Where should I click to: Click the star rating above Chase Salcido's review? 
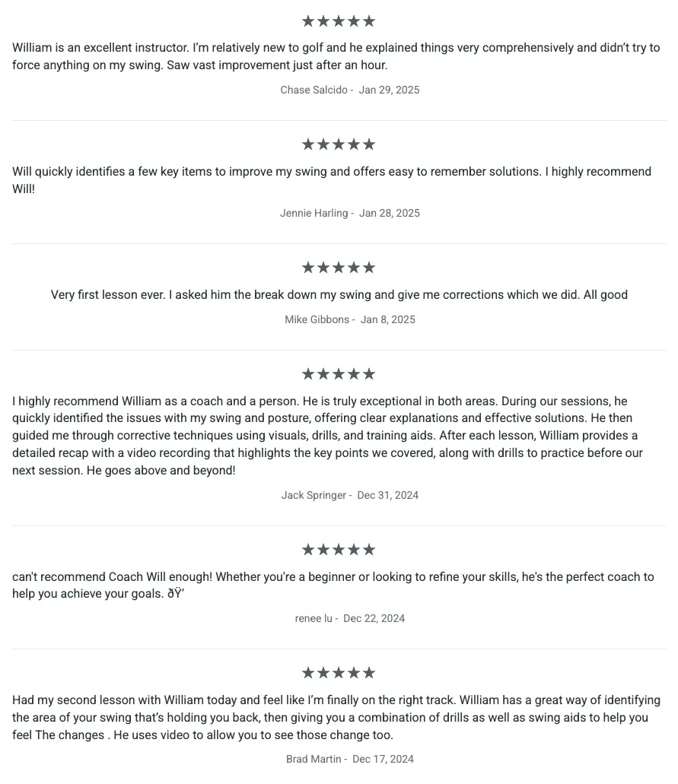[x=339, y=21]
